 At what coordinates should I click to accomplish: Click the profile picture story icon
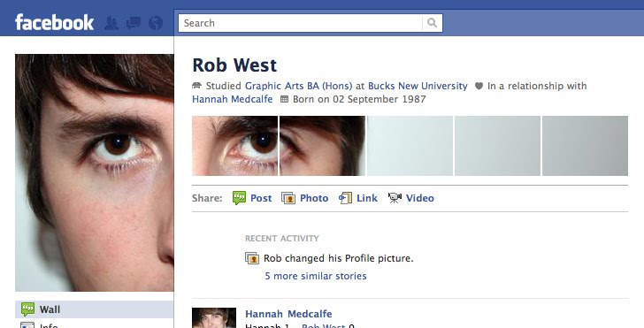[252, 258]
